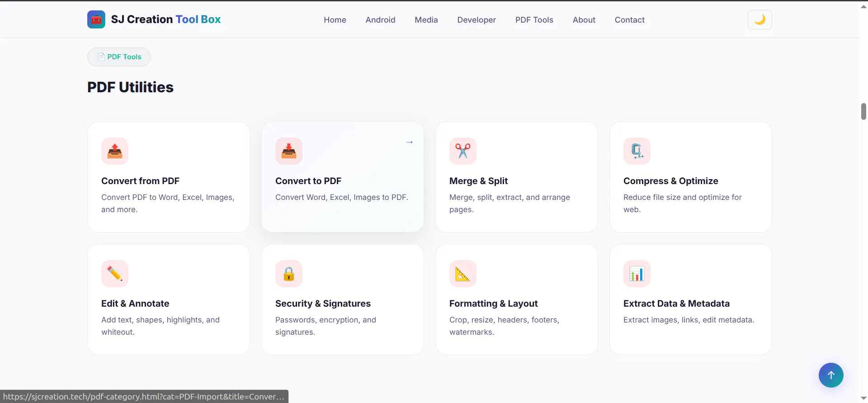This screenshot has height=403, width=868.
Task: Open the Home menu item
Action: coord(335,20)
